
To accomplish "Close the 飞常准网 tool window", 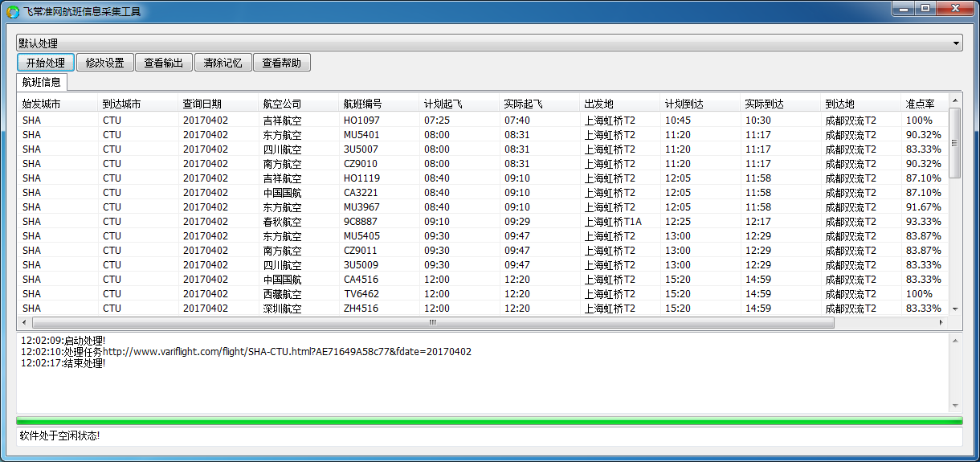I will click(955, 8).
